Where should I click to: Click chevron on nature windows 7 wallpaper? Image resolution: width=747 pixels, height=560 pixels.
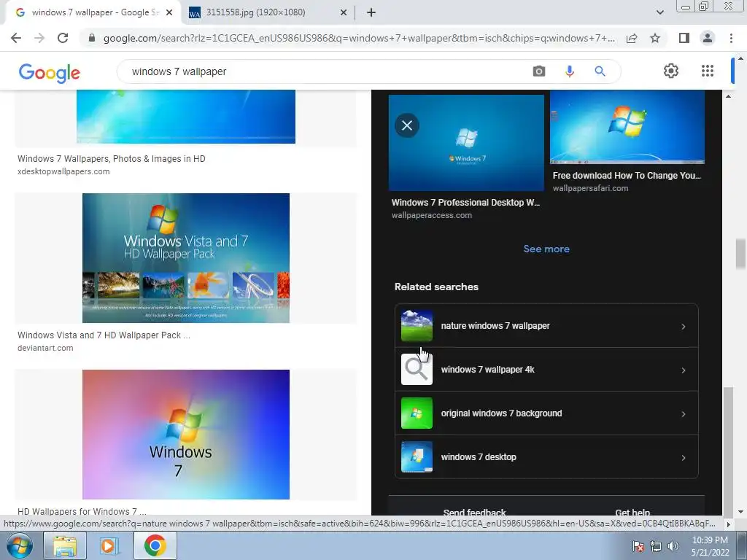point(683,327)
